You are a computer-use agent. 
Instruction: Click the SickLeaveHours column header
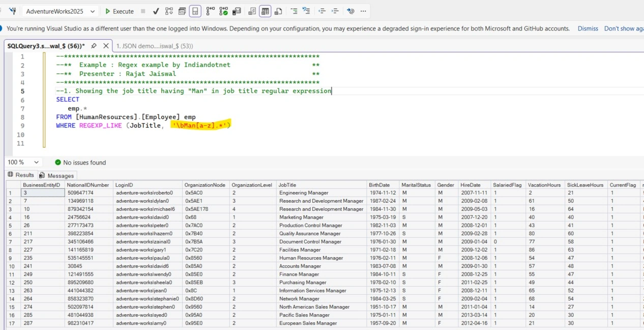[x=586, y=185]
